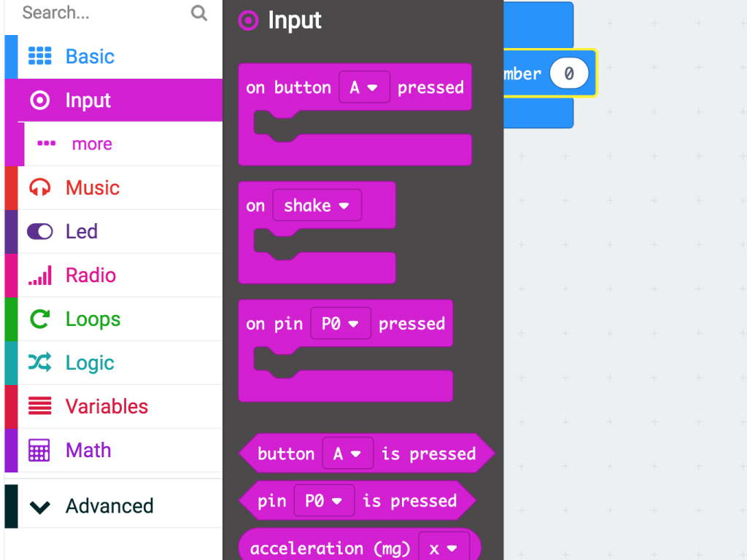Open the P0 dropdown in on pin pressed
Screen dimensions: 747x560
[341, 323]
